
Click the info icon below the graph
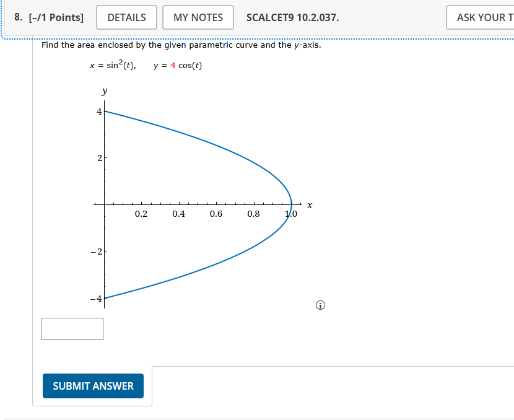pos(320,305)
